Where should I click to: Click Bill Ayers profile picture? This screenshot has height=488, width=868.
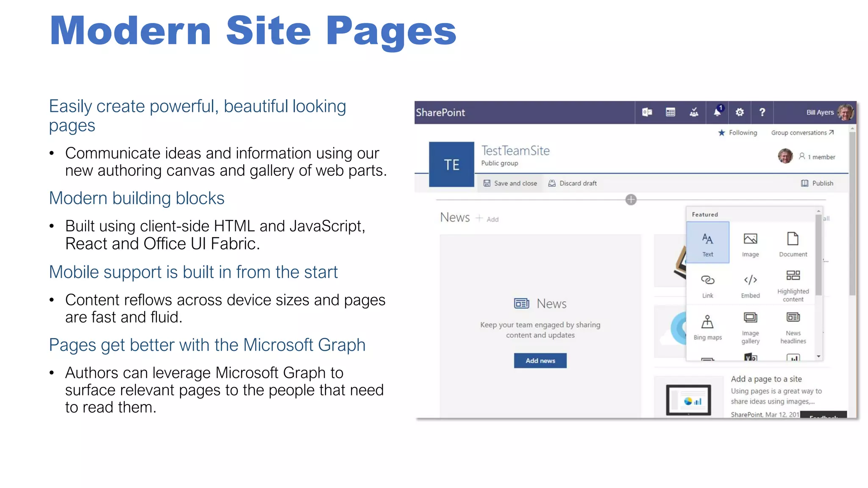pyautogui.click(x=845, y=112)
